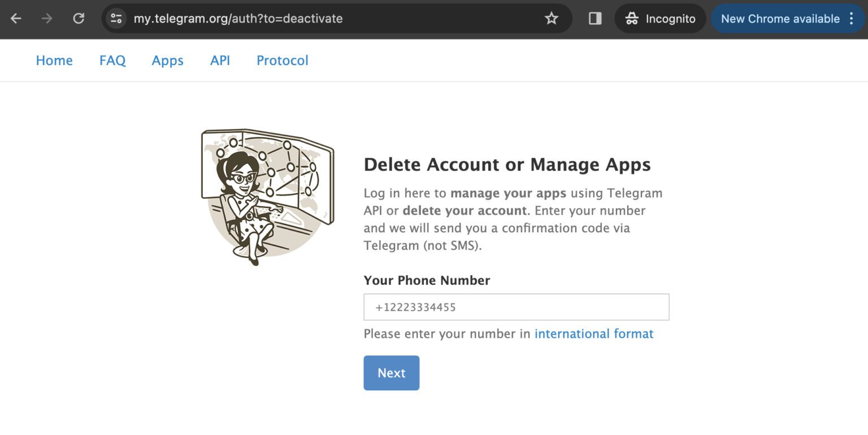
Task: Click the Incognito indicator
Action: coord(660,19)
